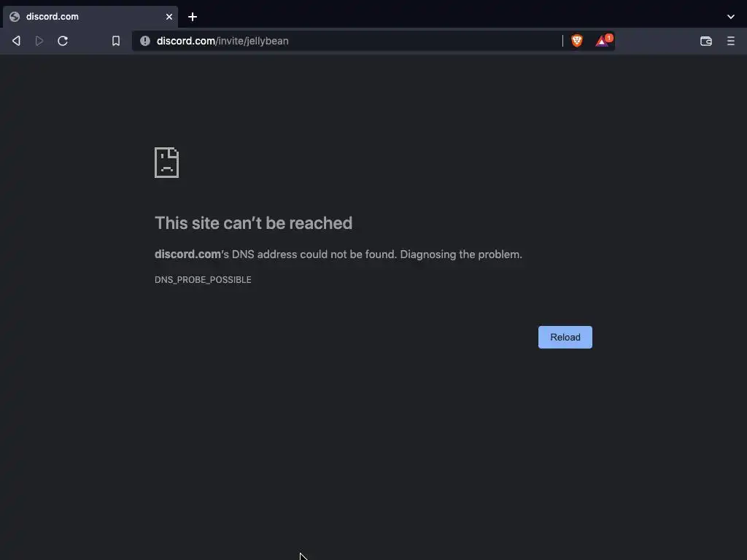Image resolution: width=747 pixels, height=560 pixels.
Task: Click bold discord.com in the error message
Action: (187, 254)
